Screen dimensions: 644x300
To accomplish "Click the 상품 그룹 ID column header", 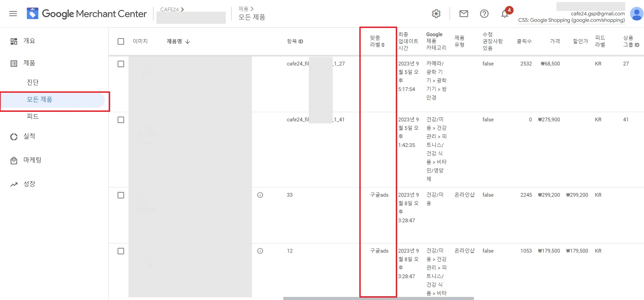I will 631,41.
